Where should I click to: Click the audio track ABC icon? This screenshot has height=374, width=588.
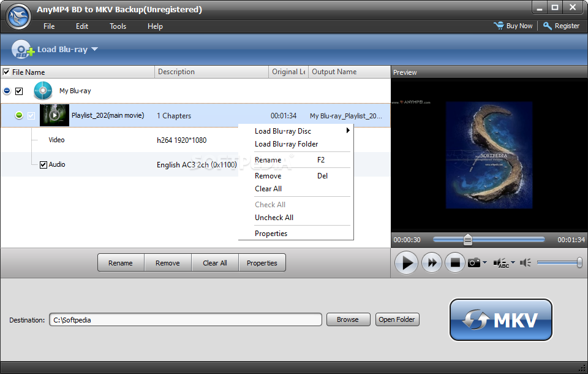(x=502, y=263)
